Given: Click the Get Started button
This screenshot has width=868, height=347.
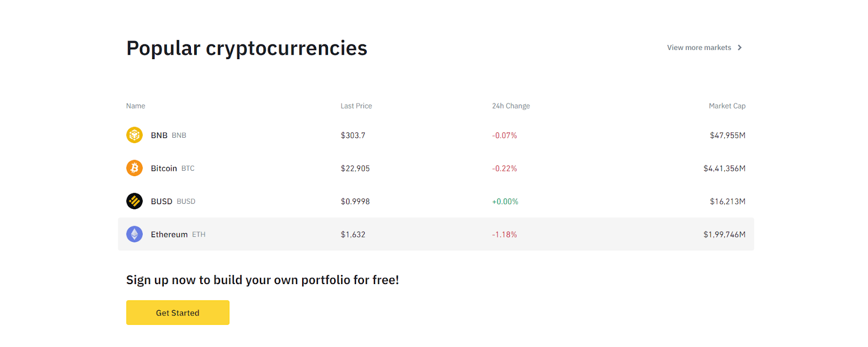Looking at the screenshot, I should pos(178,313).
